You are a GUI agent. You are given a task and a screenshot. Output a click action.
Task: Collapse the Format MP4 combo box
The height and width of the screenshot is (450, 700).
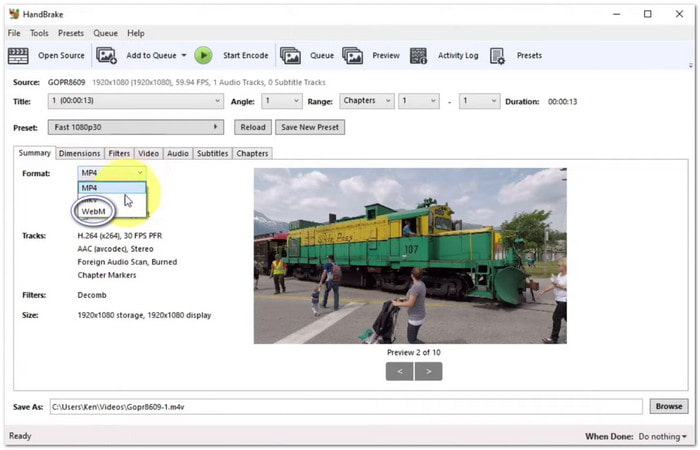point(112,173)
